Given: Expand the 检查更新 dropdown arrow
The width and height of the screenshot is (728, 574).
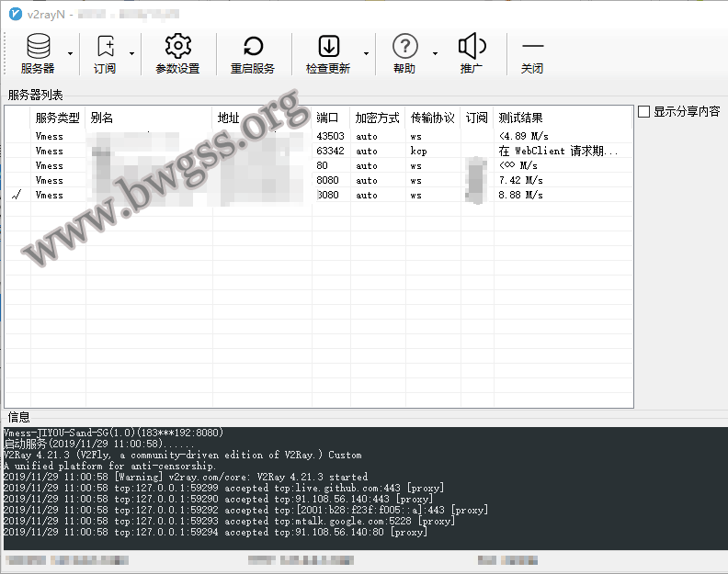Looking at the screenshot, I should click(367, 54).
